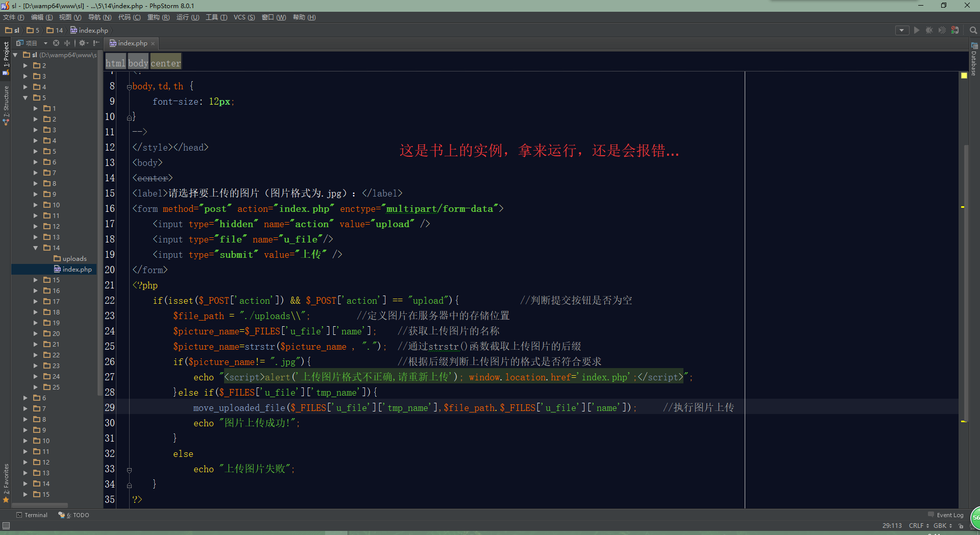
Task: Open the Database tool window
Action: tap(974, 60)
